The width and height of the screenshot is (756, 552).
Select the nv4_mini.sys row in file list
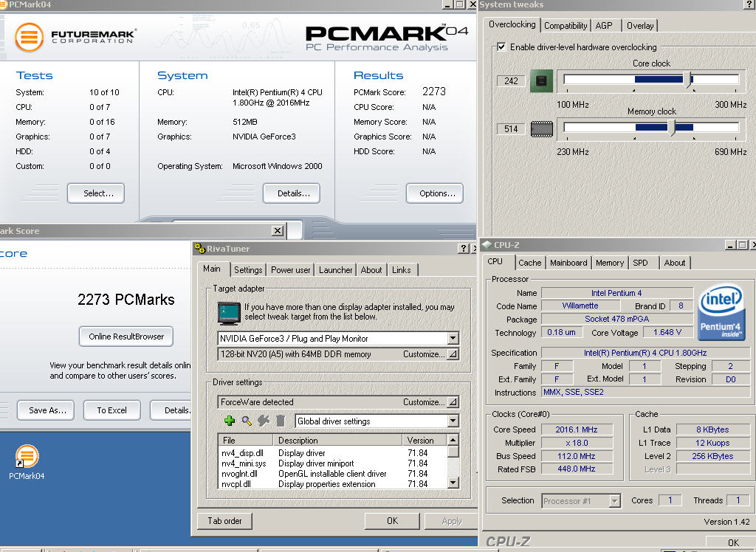pos(333,463)
